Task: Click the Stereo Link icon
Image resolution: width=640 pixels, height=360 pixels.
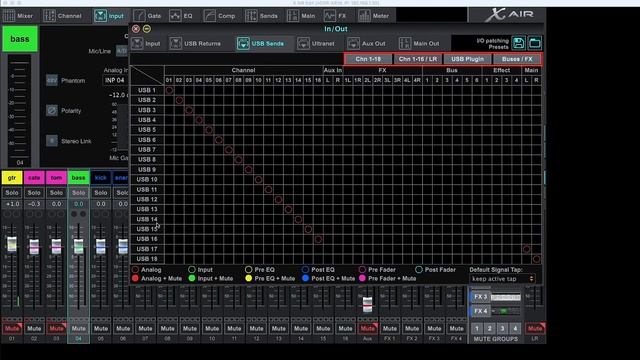Action: [52, 141]
